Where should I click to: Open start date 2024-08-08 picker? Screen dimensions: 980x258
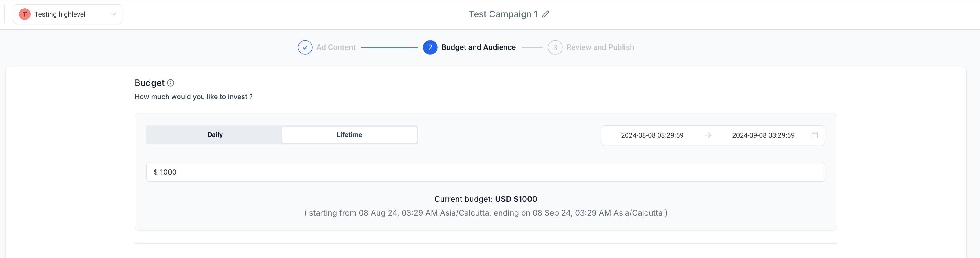point(652,135)
